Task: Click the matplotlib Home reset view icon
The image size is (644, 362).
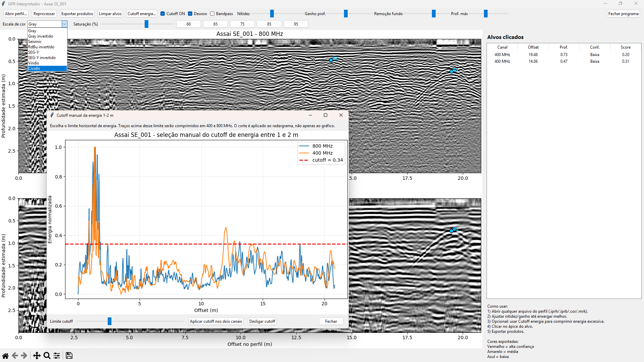Action: (5, 356)
